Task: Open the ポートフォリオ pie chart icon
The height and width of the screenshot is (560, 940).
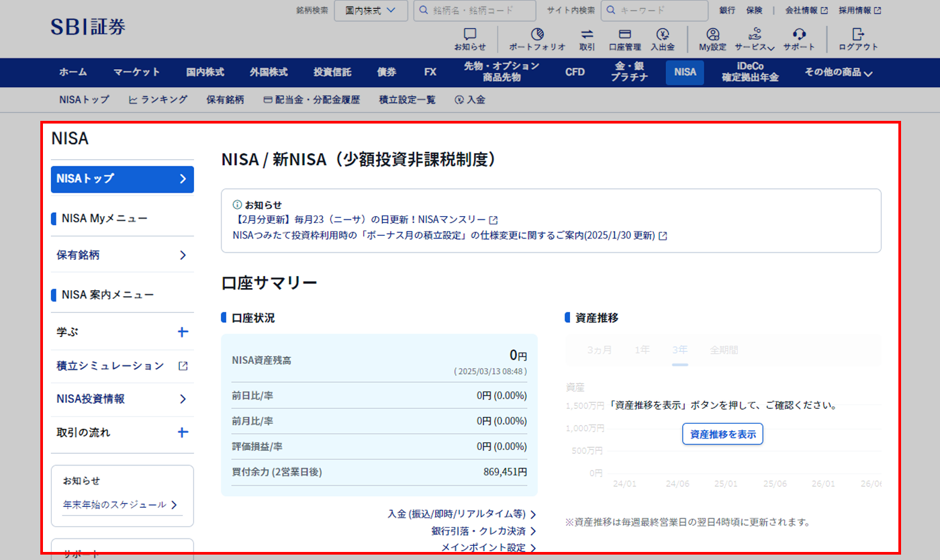Action: pyautogui.click(x=537, y=34)
